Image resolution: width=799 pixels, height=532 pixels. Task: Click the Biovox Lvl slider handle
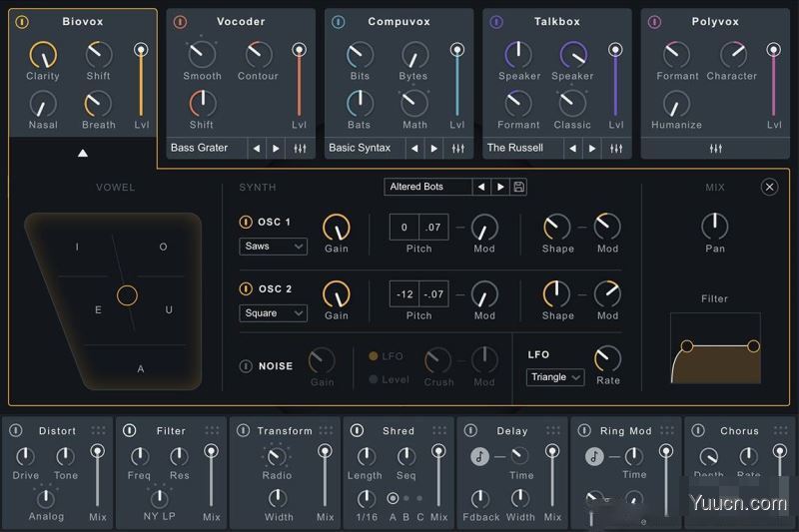coord(141,49)
